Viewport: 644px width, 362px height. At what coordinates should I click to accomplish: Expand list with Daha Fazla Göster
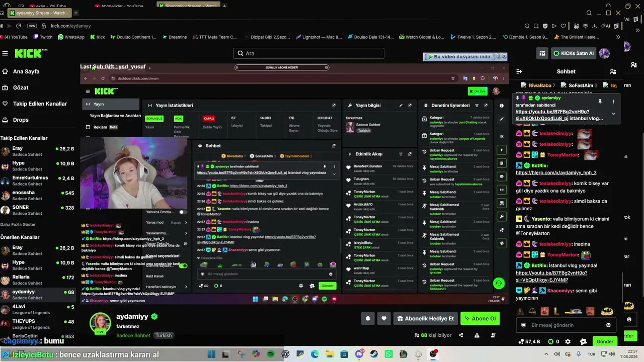tap(18, 224)
